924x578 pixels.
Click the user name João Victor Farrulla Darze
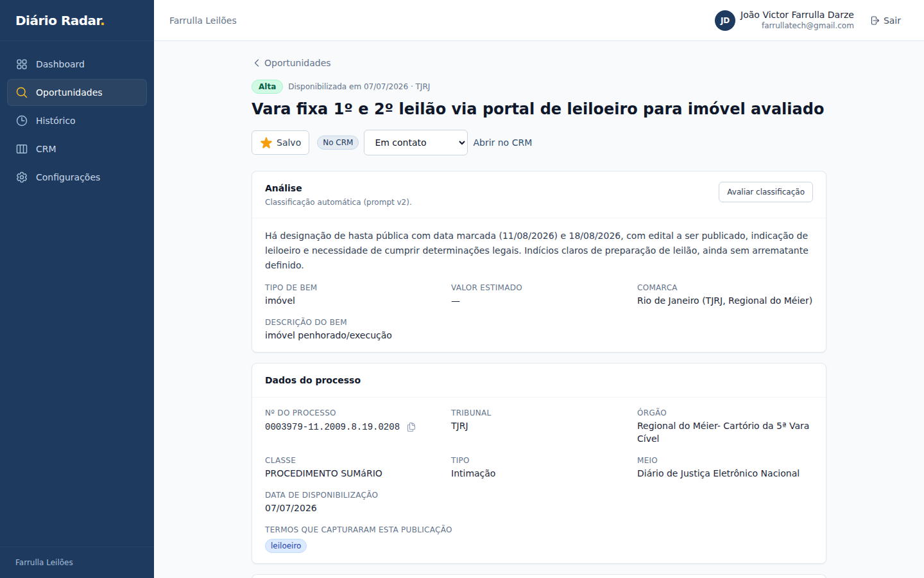coord(797,15)
